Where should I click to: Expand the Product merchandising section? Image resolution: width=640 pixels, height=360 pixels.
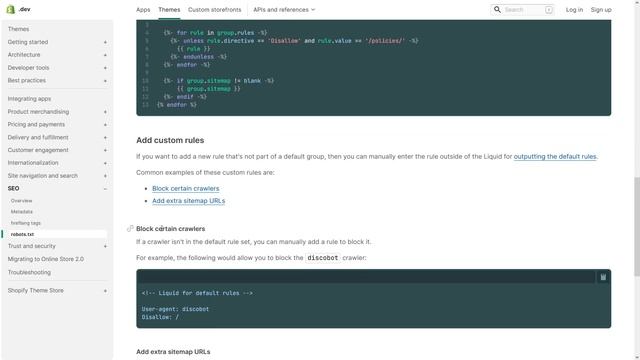coord(105,112)
